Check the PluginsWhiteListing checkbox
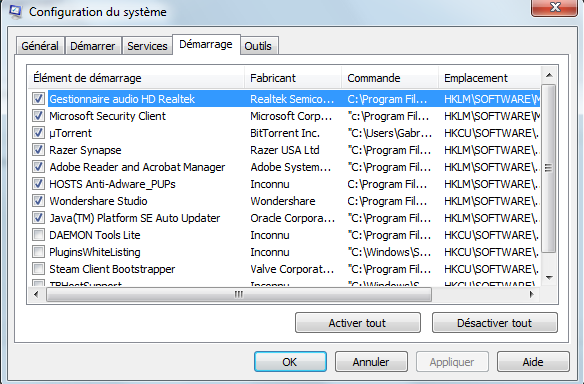 point(38,252)
